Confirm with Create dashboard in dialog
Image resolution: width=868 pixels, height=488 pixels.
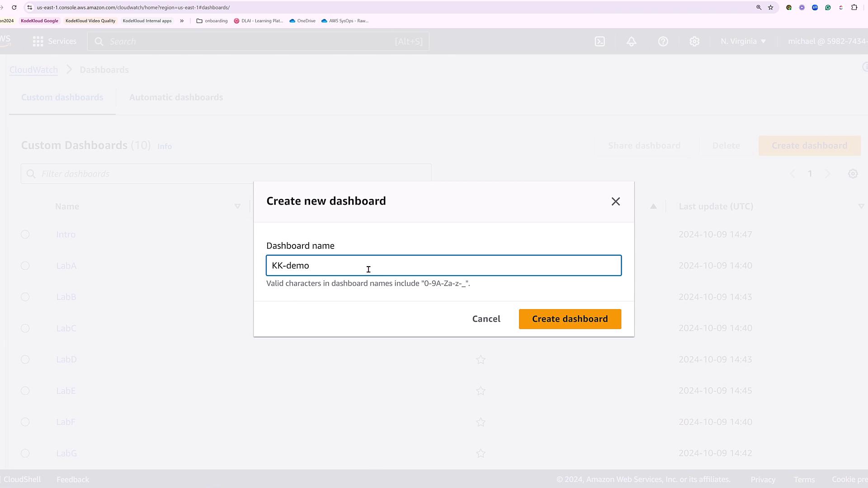(x=570, y=319)
